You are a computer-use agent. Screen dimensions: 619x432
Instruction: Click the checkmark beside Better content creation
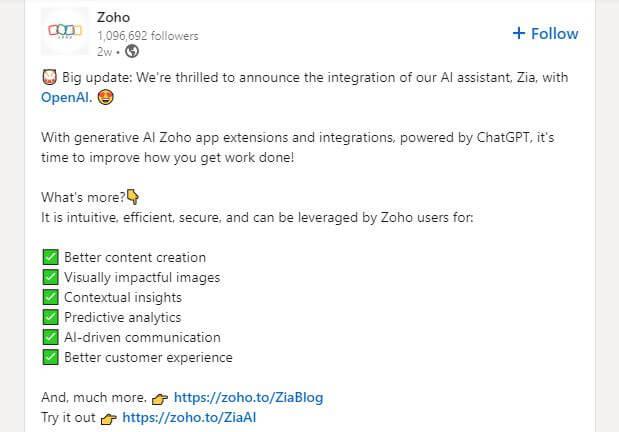(50, 258)
